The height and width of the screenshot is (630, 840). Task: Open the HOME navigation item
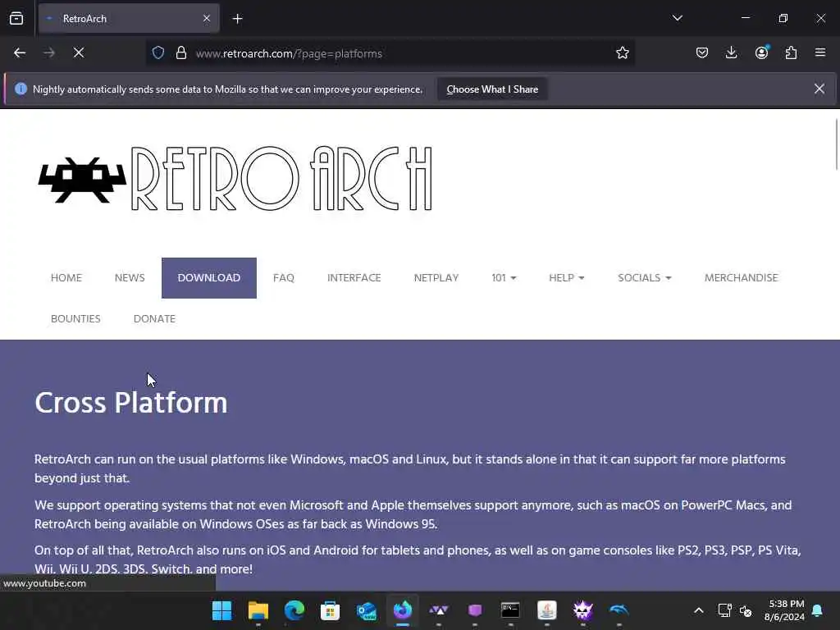click(x=66, y=278)
